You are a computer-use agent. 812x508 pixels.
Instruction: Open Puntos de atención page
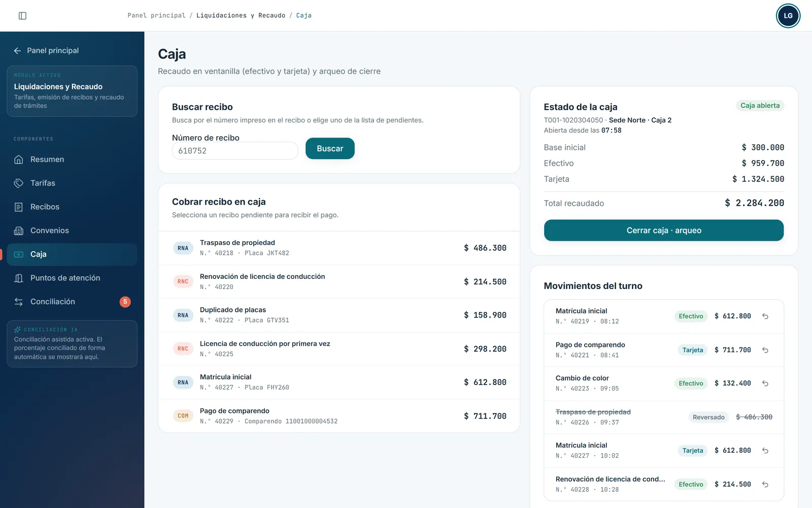point(72,278)
